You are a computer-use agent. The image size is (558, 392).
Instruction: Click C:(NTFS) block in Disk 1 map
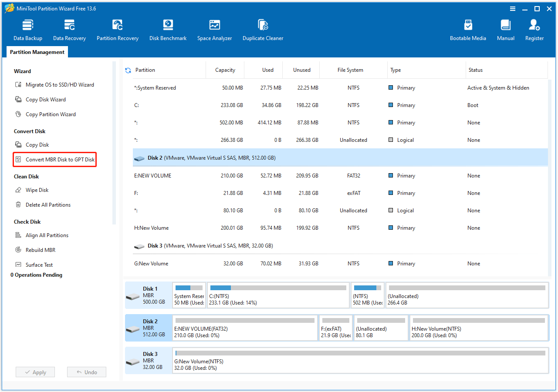(x=278, y=295)
